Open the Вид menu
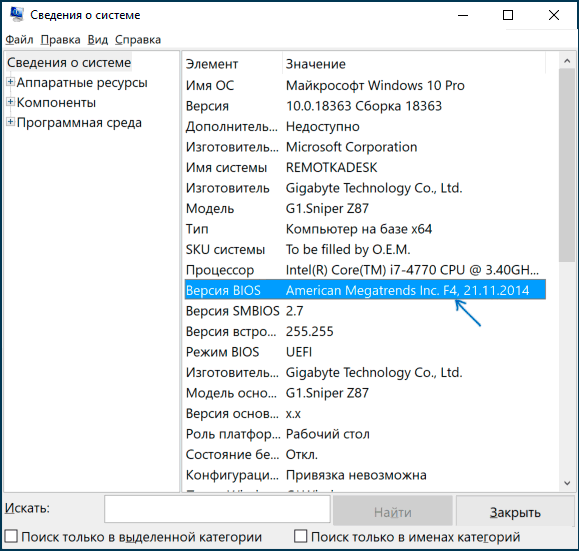Viewport: 579px width, 551px height. click(x=98, y=40)
